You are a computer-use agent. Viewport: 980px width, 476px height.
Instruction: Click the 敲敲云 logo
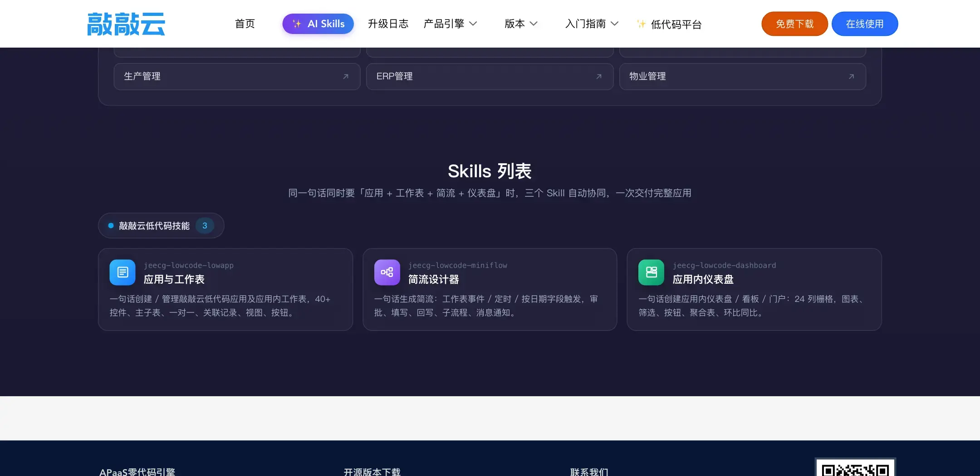click(126, 24)
